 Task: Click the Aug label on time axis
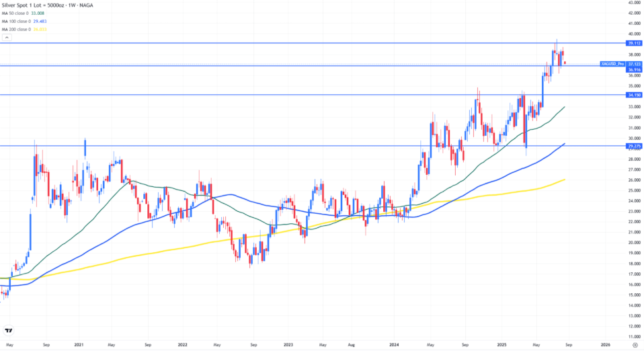351,345
